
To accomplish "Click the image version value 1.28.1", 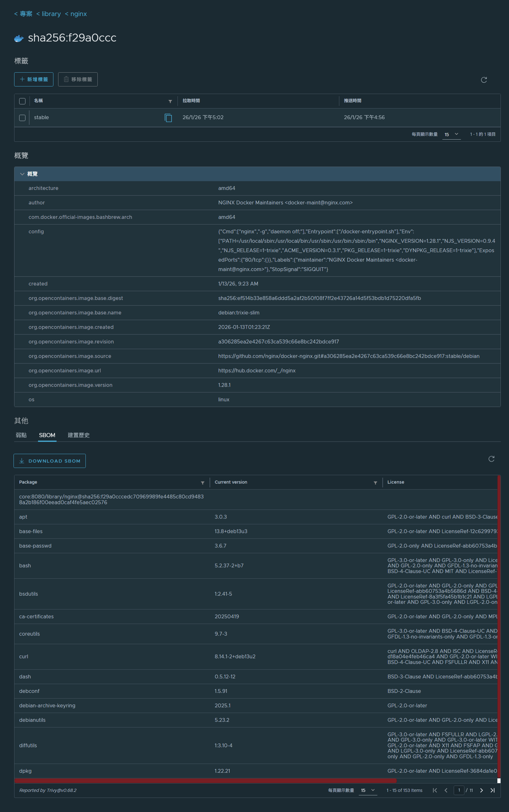I will point(224,385).
